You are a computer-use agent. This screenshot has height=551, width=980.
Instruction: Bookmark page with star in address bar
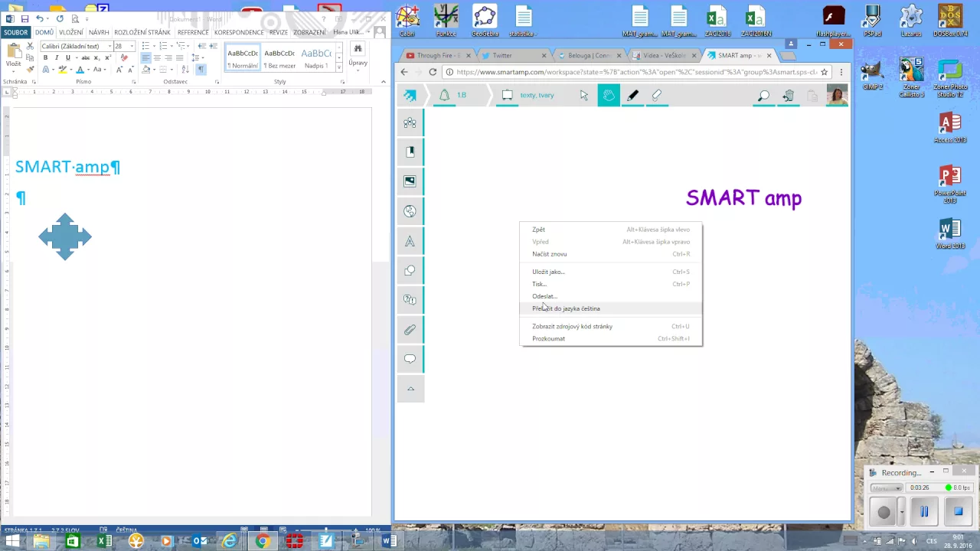click(x=825, y=72)
